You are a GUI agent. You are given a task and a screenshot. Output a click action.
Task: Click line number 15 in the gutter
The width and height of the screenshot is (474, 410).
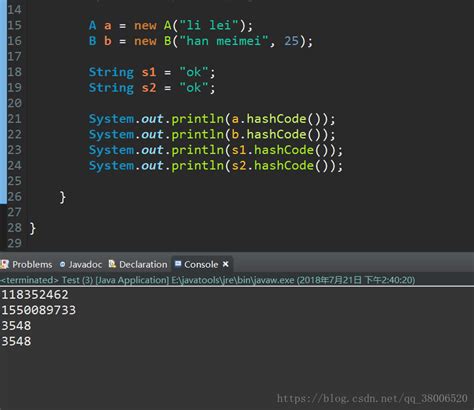click(14, 25)
